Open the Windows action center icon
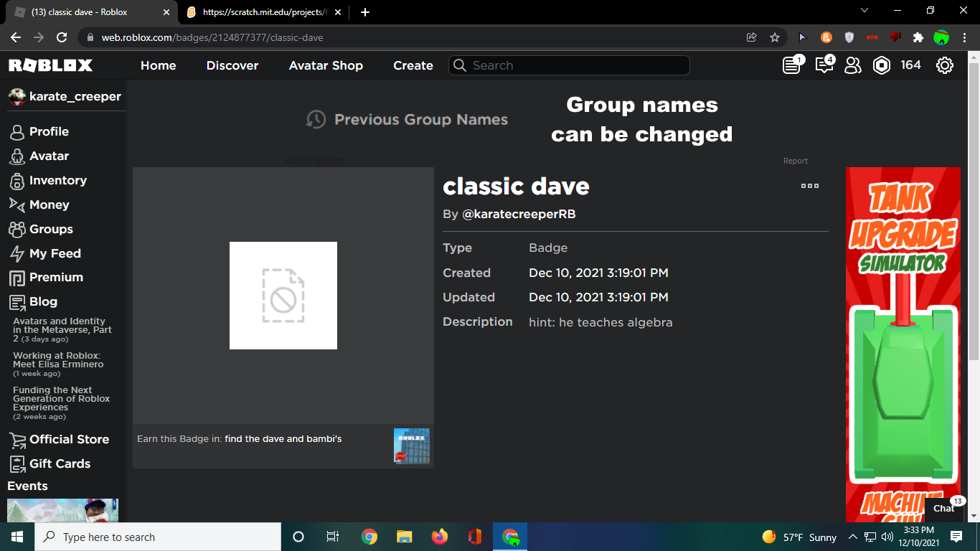 pos(956,537)
